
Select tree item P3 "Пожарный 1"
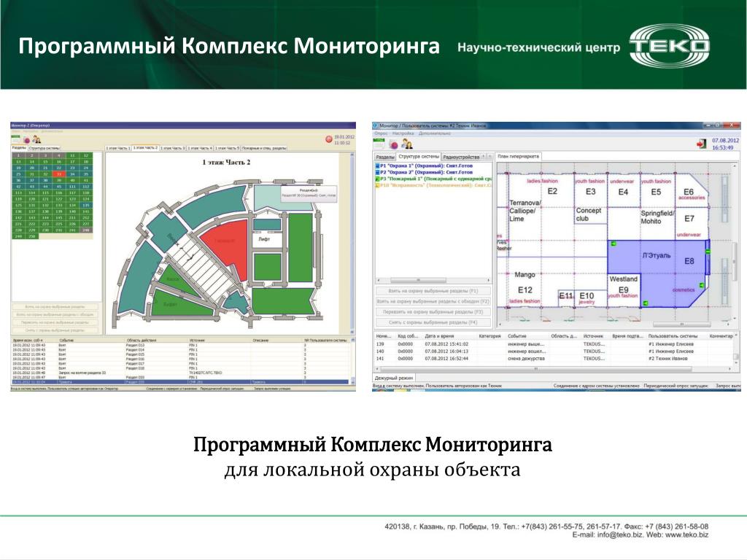(433, 179)
